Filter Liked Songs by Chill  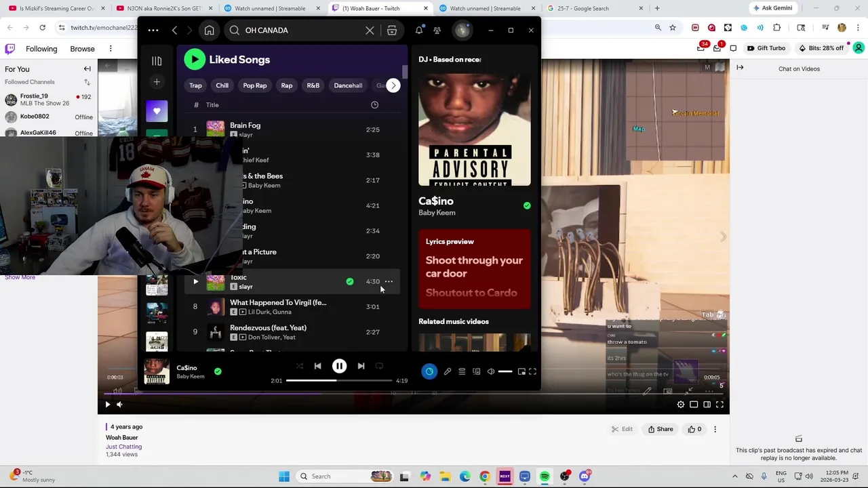(222, 85)
